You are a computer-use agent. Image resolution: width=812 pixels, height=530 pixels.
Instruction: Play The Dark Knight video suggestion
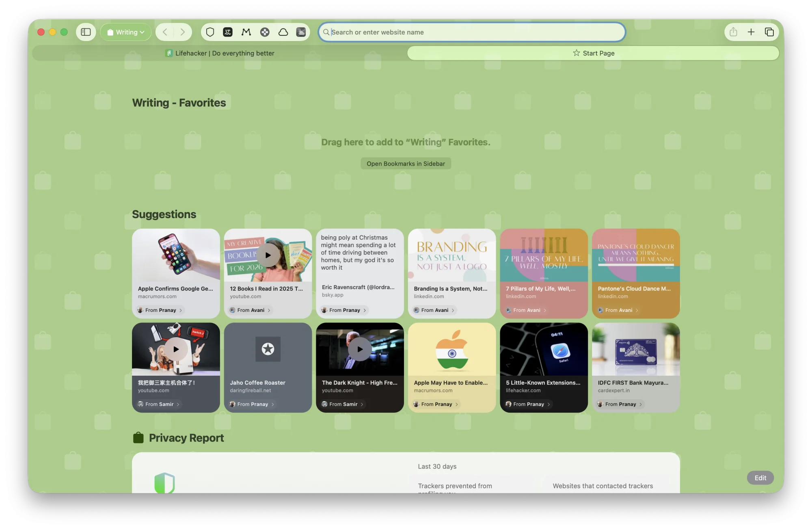pyautogui.click(x=360, y=349)
